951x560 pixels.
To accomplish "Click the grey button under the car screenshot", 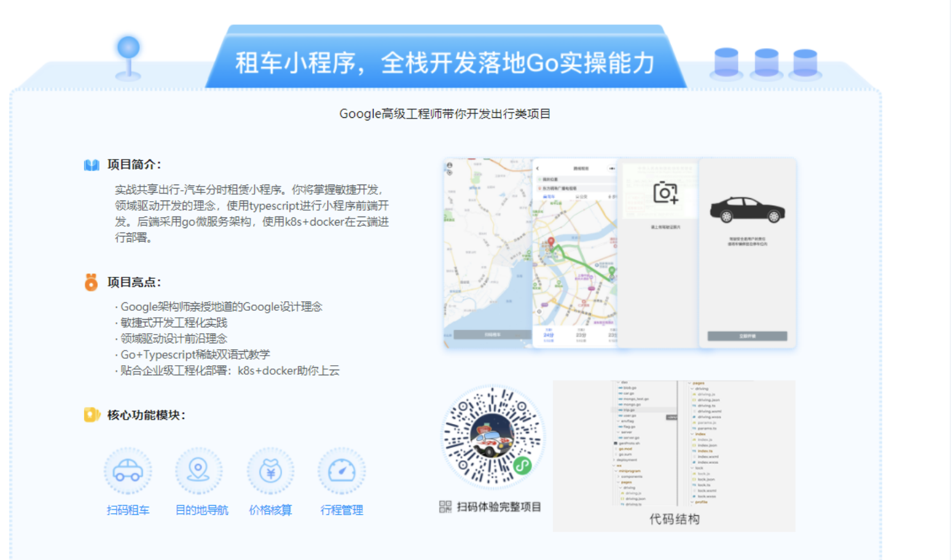I will click(x=747, y=336).
